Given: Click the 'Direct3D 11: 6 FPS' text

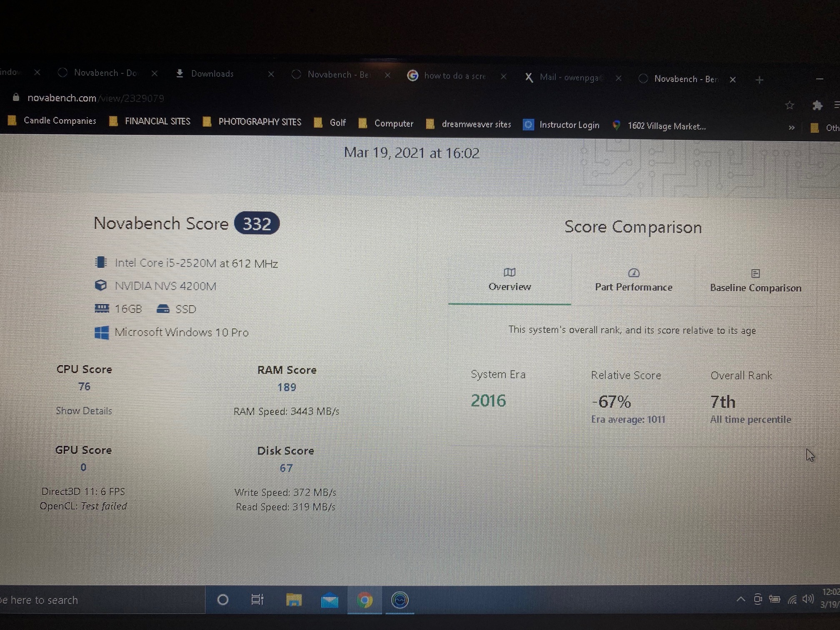Looking at the screenshot, I should [x=83, y=491].
